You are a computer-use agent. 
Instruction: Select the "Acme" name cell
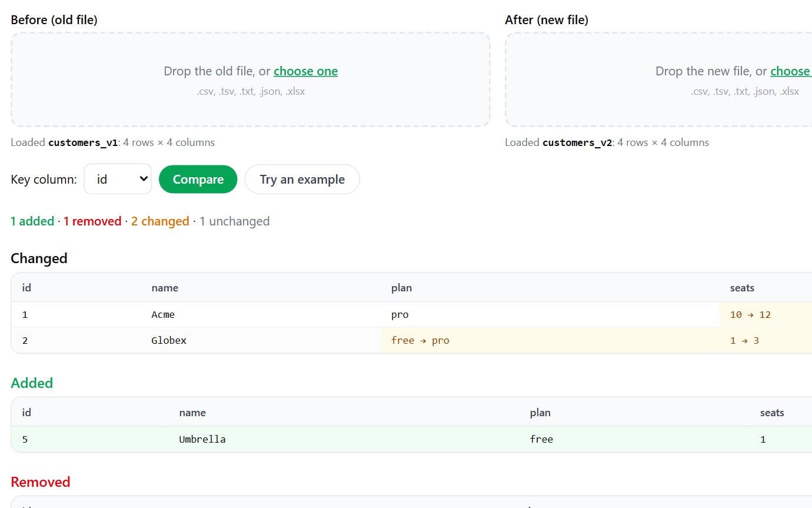pos(163,314)
